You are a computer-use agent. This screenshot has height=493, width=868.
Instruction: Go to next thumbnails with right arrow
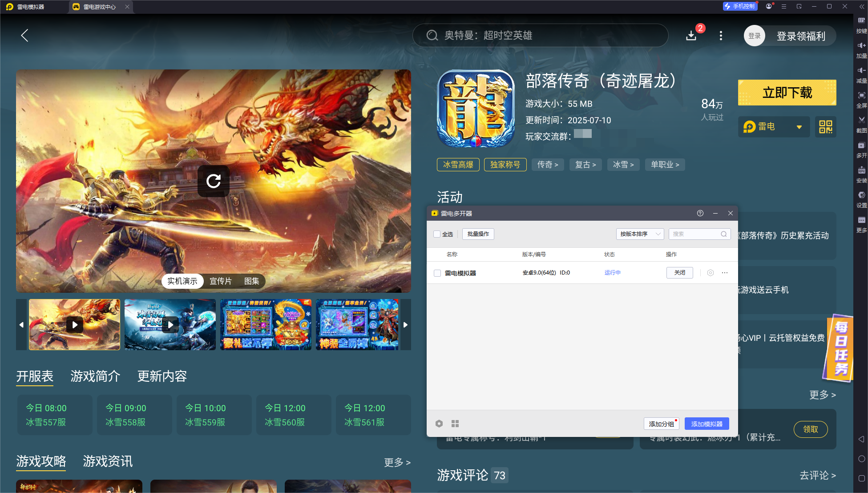click(x=405, y=325)
